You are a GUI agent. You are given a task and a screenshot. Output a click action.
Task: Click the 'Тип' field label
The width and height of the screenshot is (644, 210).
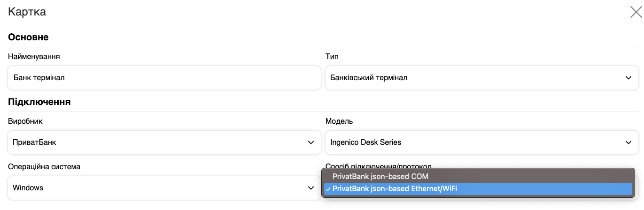[x=332, y=57]
